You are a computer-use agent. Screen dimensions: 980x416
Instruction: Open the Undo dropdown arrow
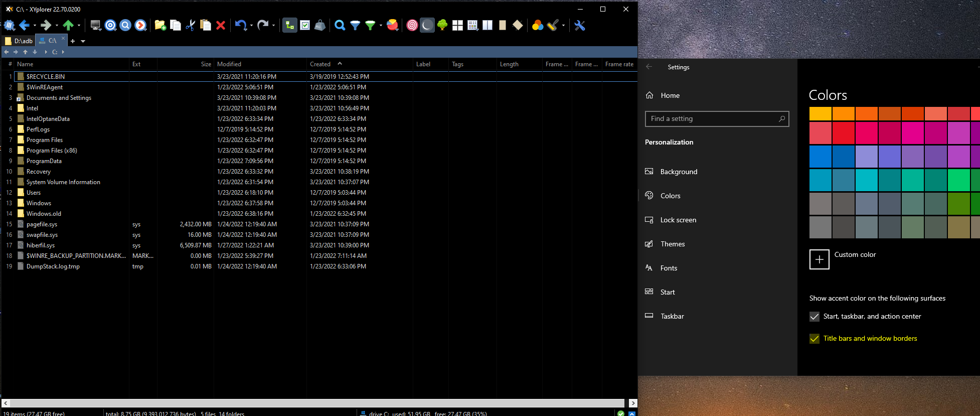pyautogui.click(x=251, y=26)
